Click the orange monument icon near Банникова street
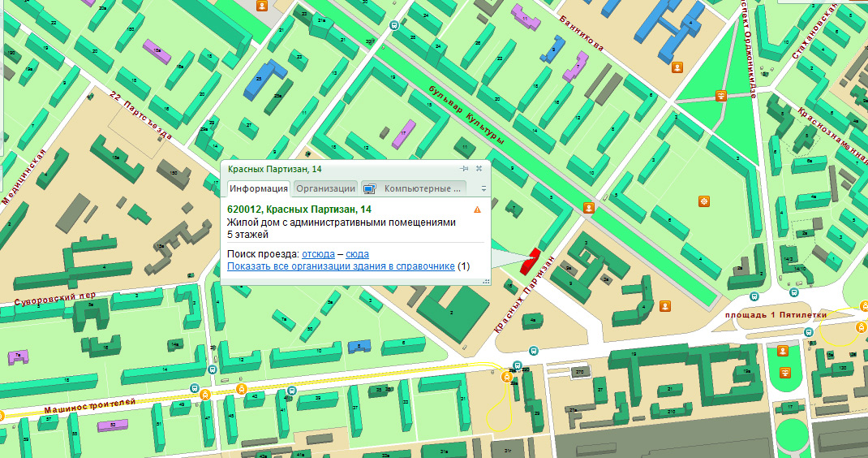Screen dimensions: 868x458 pyautogui.click(x=677, y=67)
